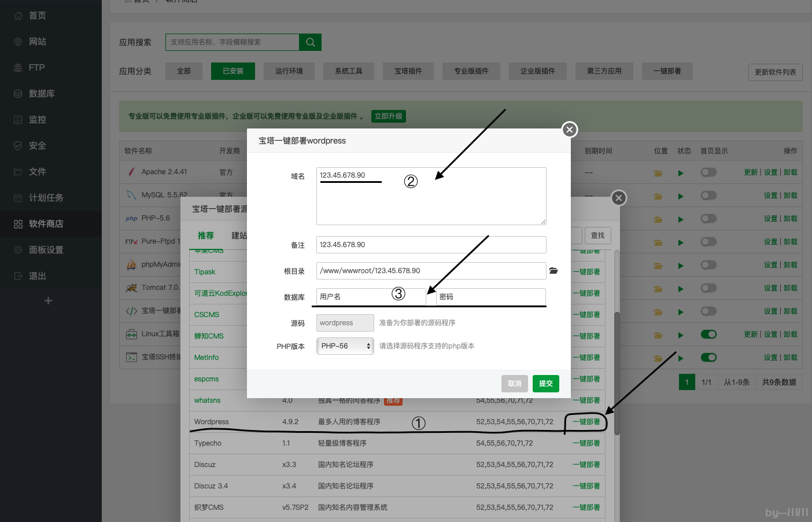Toggle homepage display for phpMyAdmin
The image size is (812, 522).
708,264
